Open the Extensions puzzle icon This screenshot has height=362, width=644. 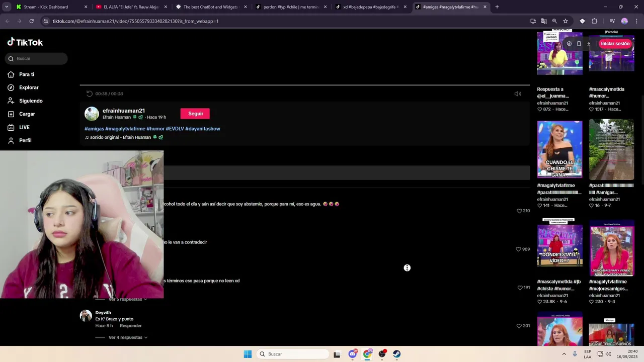point(595,21)
